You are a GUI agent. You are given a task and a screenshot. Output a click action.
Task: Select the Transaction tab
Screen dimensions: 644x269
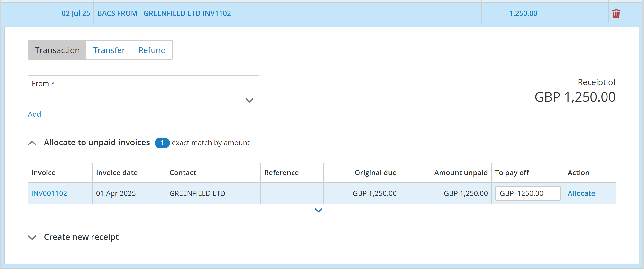(x=57, y=50)
